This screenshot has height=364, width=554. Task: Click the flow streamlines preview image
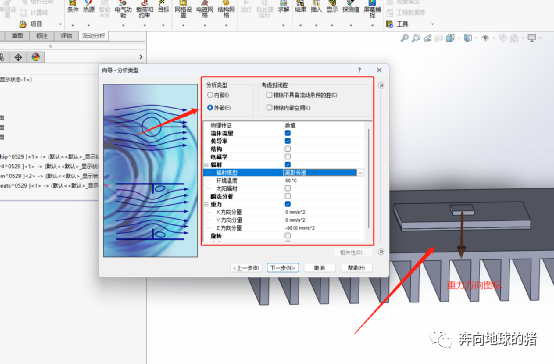(151, 170)
